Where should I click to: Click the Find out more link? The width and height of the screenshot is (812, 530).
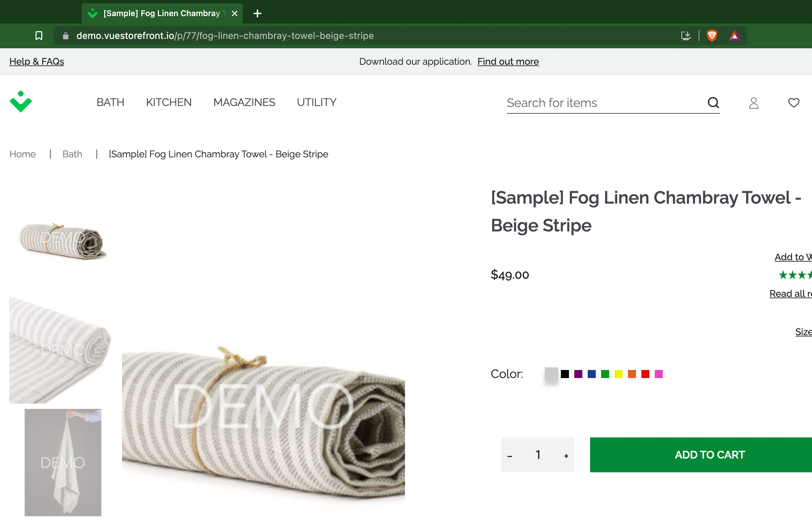point(508,61)
